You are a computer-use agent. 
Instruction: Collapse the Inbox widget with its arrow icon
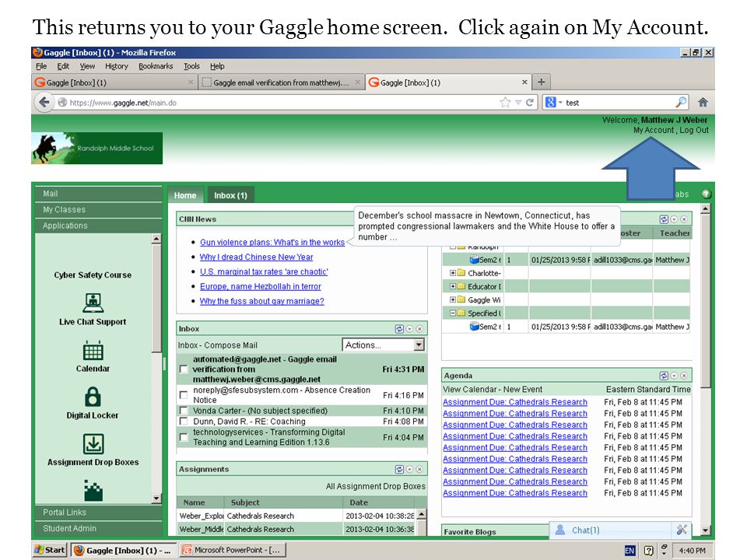409,329
